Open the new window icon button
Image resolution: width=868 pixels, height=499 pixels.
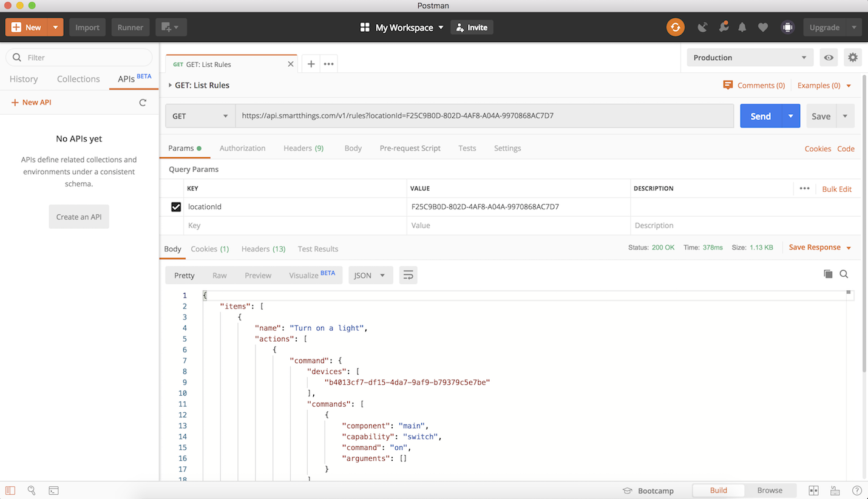click(171, 27)
